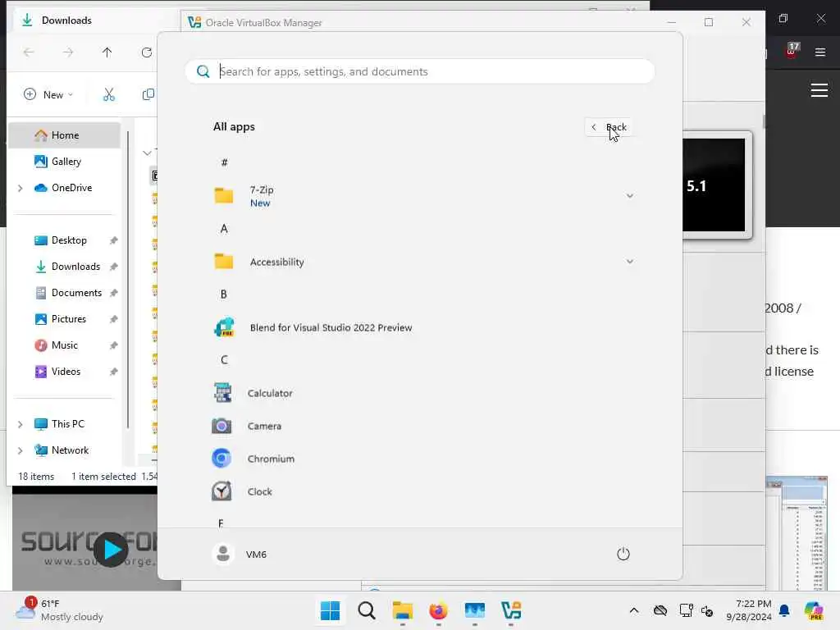Open Firefox hamburger application menu
The width and height of the screenshot is (840, 630).
tap(819, 52)
